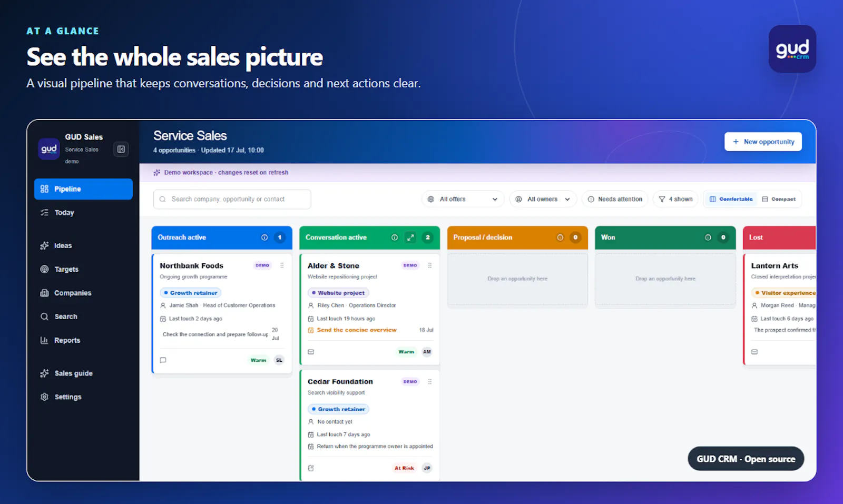Toggle the Needs attention filter

(615, 199)
